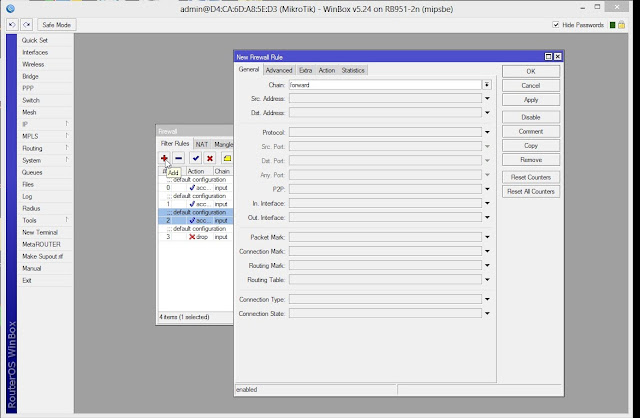Select the Filter Rules tab
This screenshot has width=640, height=418.
click(x=175, y=143)
